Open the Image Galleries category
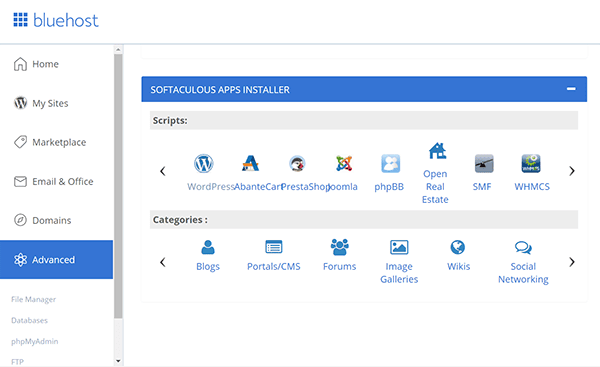600x367 pixels. (x=399, y=262)
